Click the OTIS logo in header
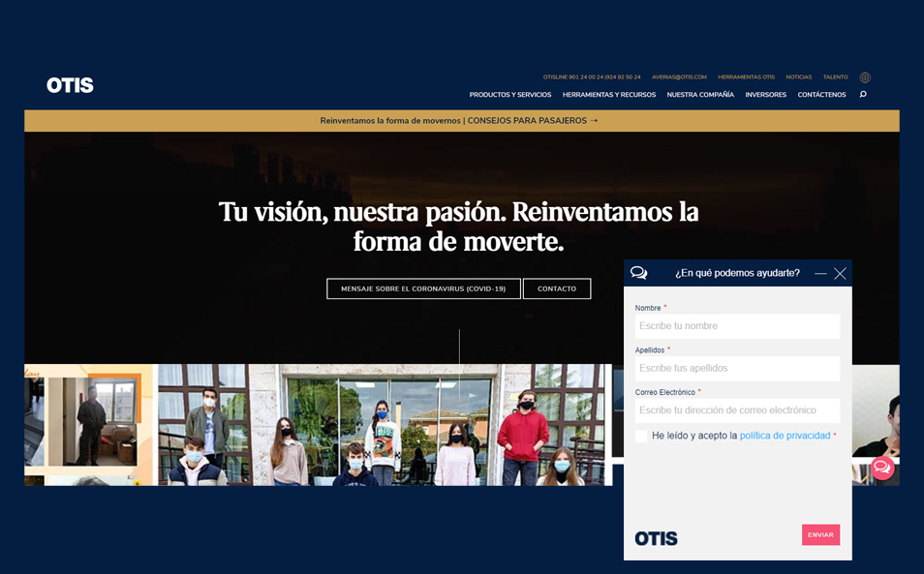Screen dimensions: 924x574 [x=70, y=85]
